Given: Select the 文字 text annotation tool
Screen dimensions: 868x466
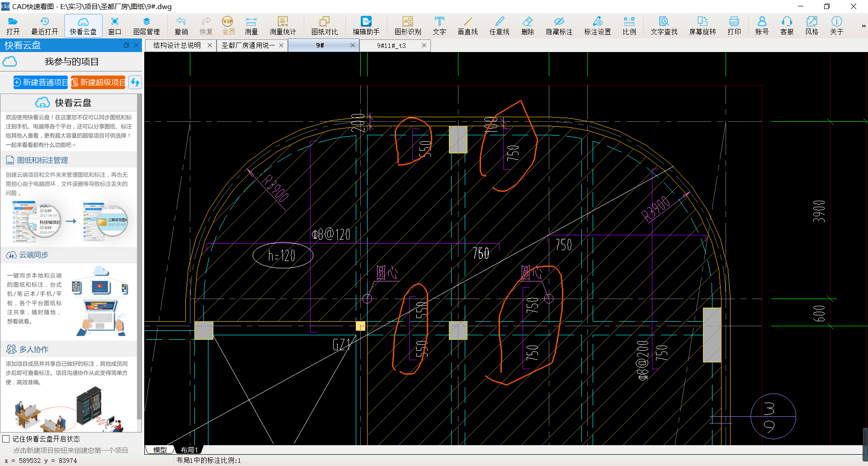Looking at the screenshot, I should 439,26.
